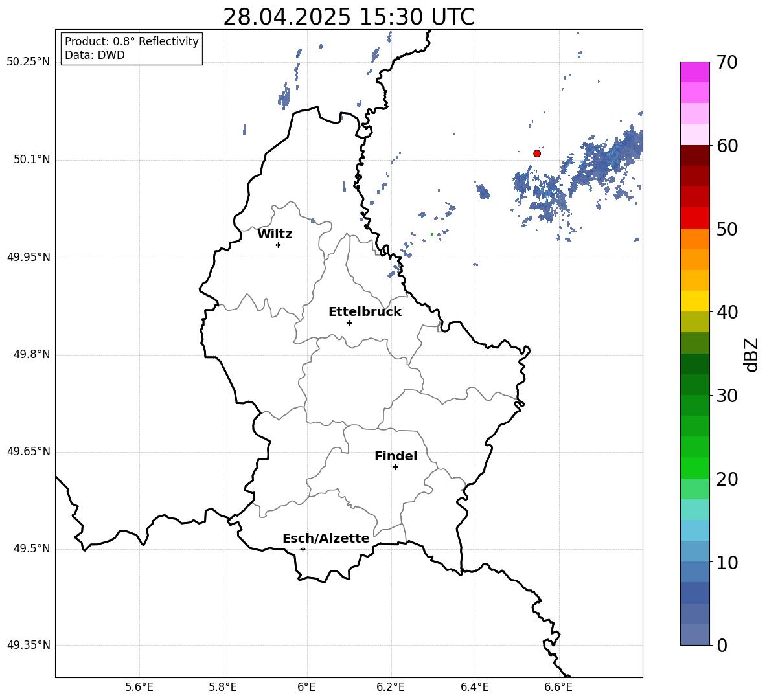Screen dimensions: 767x700
Task: Click the 6.2°E longitude label
Action: coord(391,687)
